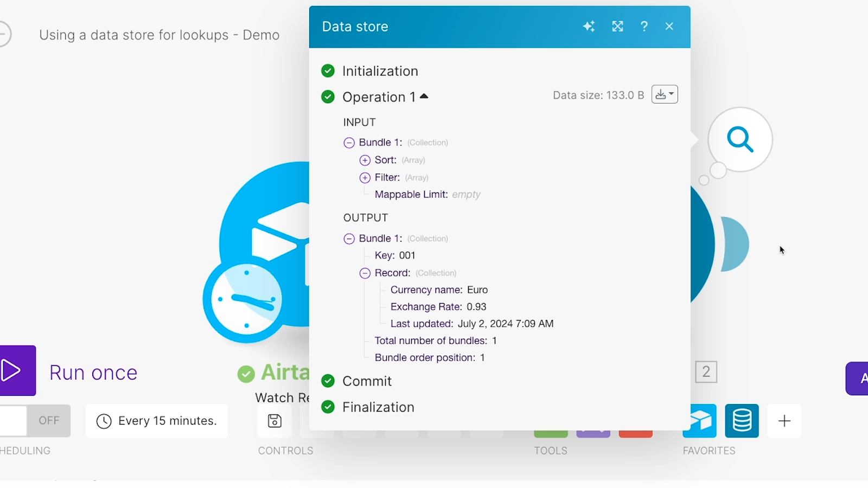Add a favorite with the plus icon
This screenshot has width=868, height=488.
[784, 421]
